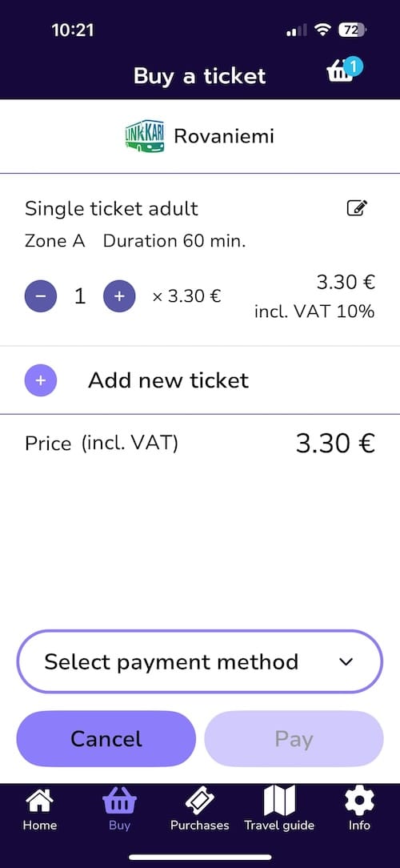Open the Info settings gear tab
Viewport: 400px width, 868px height.
click(359, 810)
